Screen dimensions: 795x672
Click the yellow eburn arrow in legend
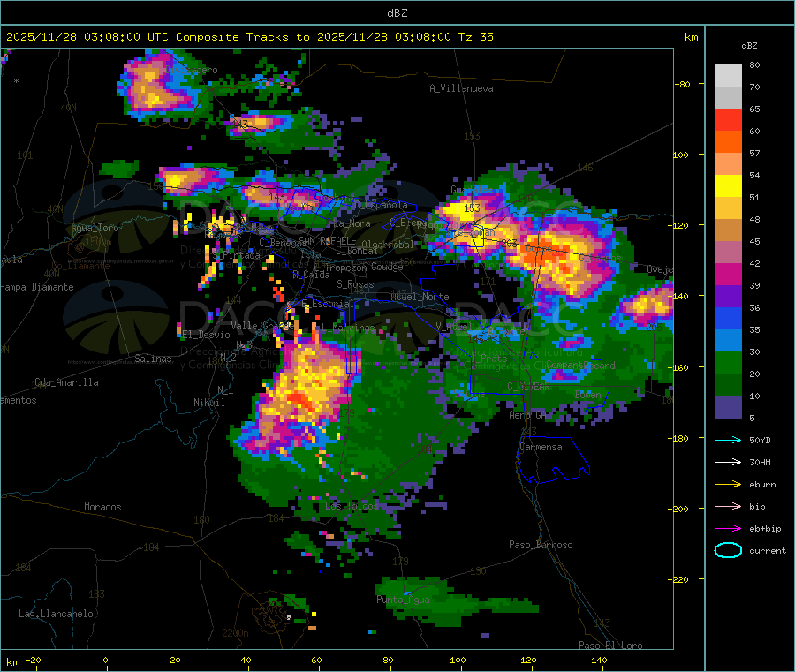point(728,485)
